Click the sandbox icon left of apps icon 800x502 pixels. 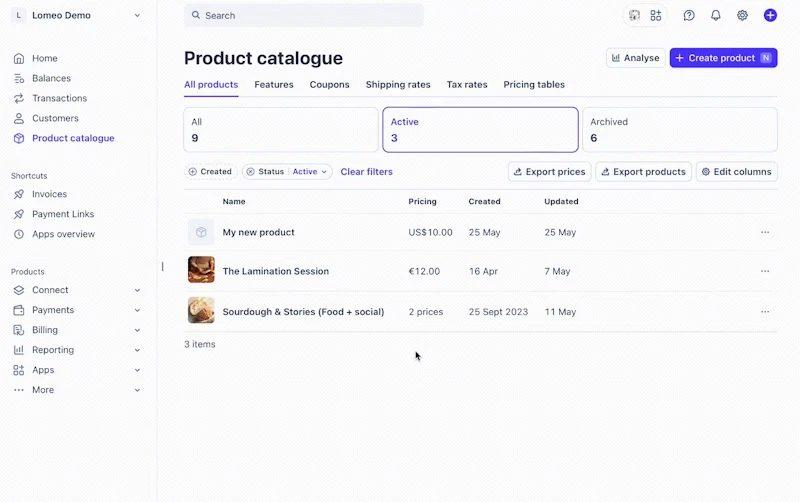tap(634, 15)
